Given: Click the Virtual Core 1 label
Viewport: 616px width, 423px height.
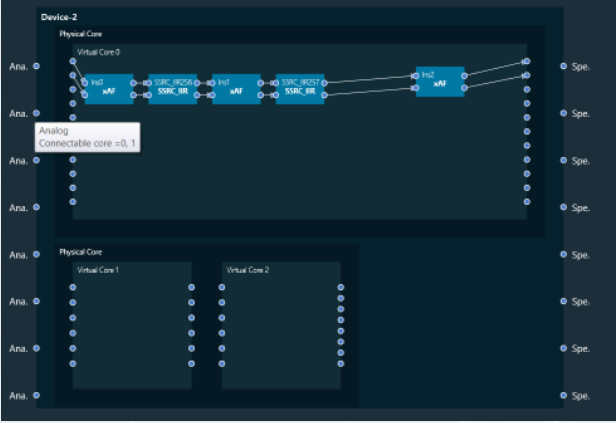Looking at the screenshot, I should [x=98, y=270].
